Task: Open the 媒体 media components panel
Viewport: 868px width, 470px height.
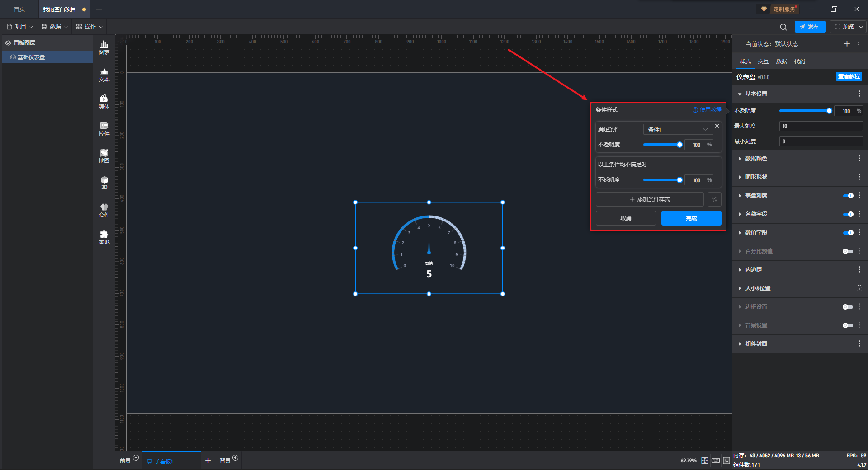Action: pos(104,102)
